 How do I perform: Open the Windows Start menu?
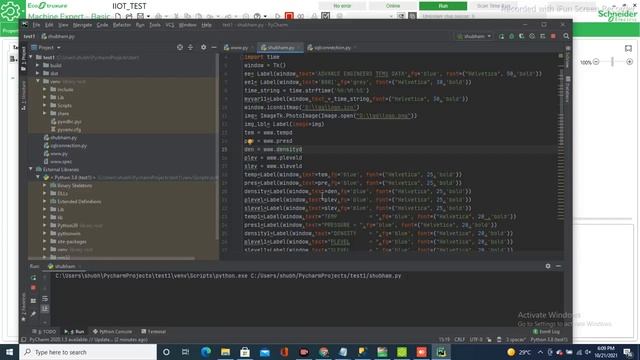click(x=9, y=352)
